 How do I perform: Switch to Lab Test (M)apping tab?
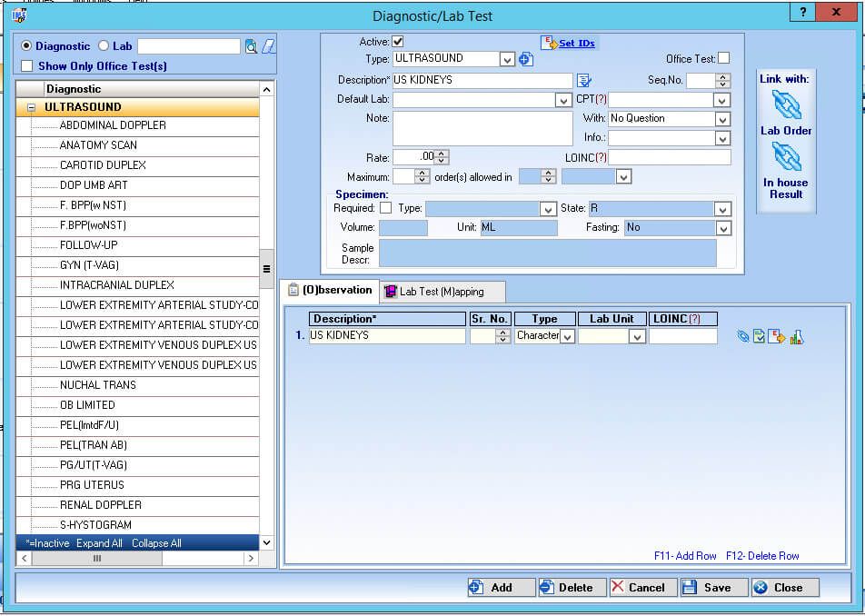[x=442, y=292]
